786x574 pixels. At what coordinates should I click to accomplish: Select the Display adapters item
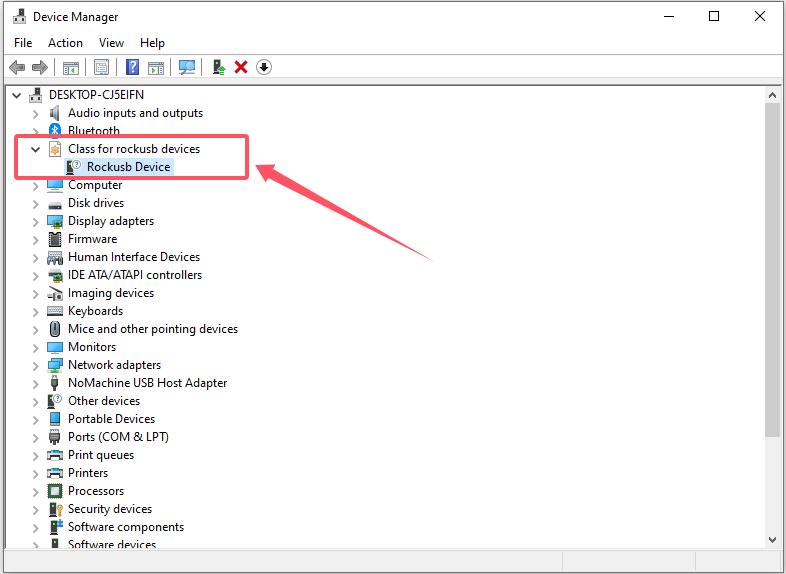coord(110,221)
